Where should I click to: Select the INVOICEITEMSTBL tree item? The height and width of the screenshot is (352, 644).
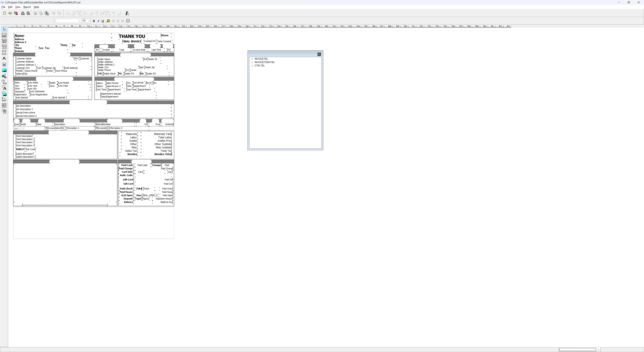pos(264,62)
